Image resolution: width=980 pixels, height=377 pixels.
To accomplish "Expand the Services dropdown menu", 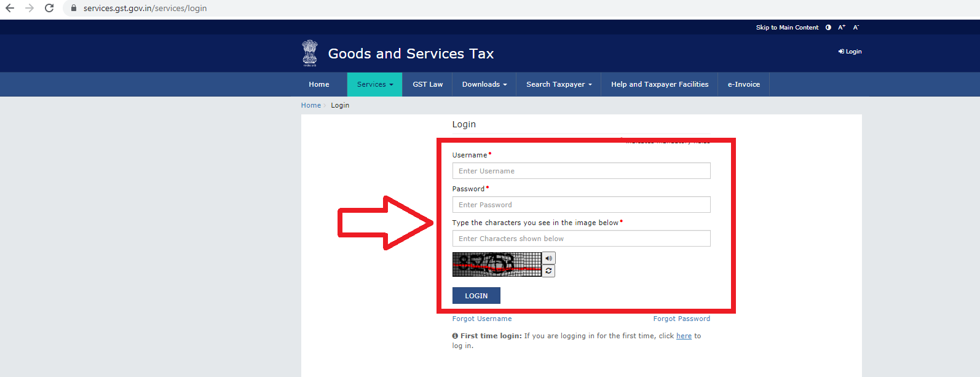I will [375, 84].
